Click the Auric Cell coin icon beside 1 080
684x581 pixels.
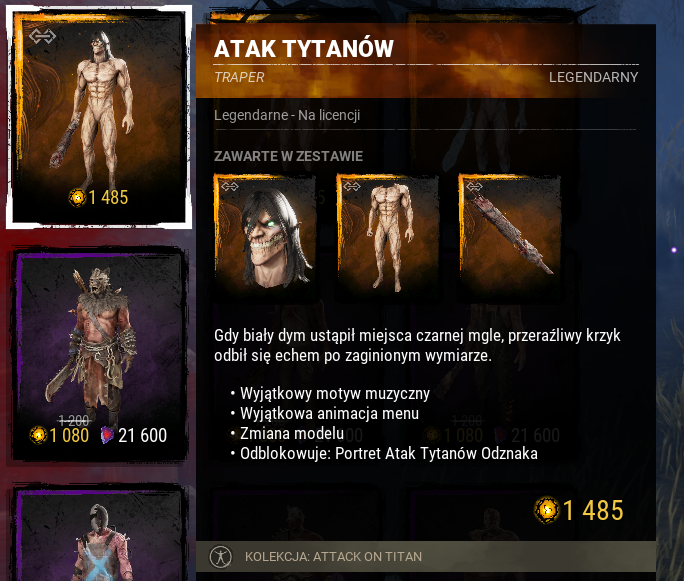[38, 435]
